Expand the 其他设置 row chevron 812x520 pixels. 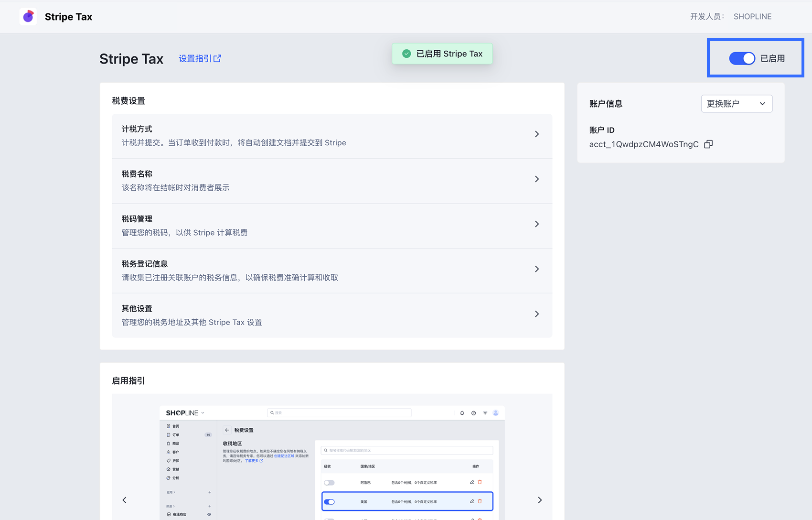pos(537,314)
